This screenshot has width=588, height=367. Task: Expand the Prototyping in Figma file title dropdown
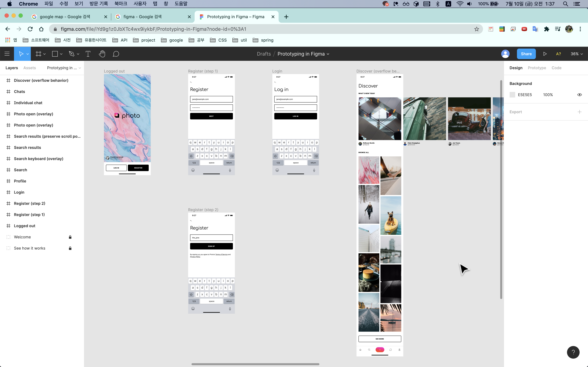328,54
